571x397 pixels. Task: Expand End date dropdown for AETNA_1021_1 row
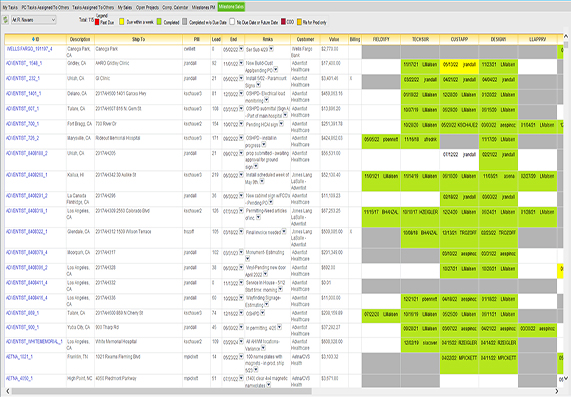coord(241,357)
